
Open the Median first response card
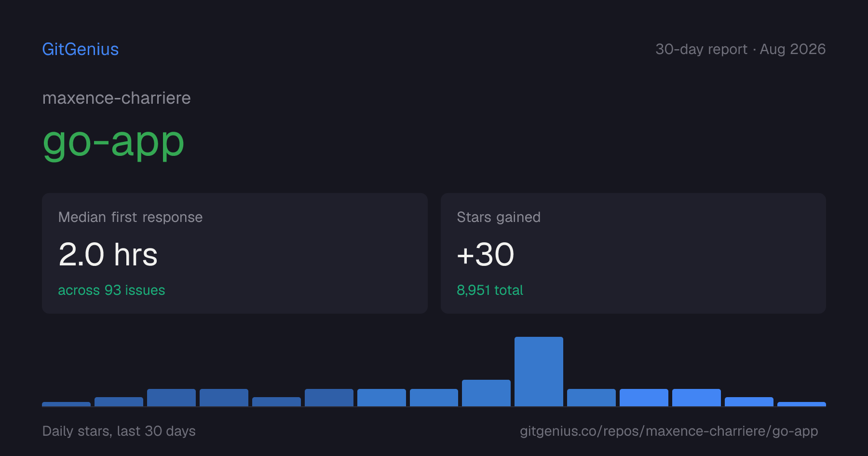tap(235, 253)
